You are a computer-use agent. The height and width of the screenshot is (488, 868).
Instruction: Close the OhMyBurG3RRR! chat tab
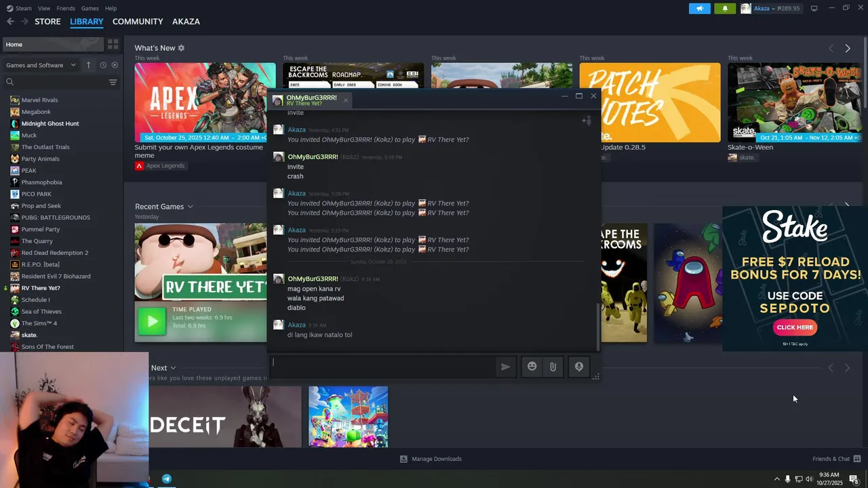click(345, 100)
